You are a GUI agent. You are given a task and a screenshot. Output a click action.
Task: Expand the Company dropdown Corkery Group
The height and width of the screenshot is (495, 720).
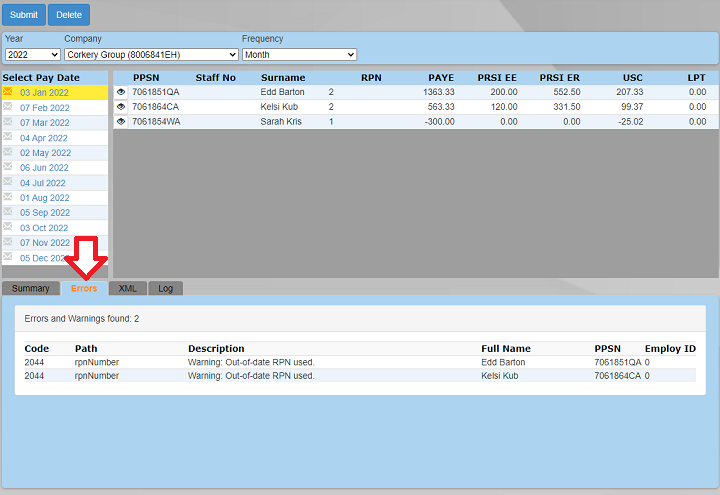tap(151, 54)
